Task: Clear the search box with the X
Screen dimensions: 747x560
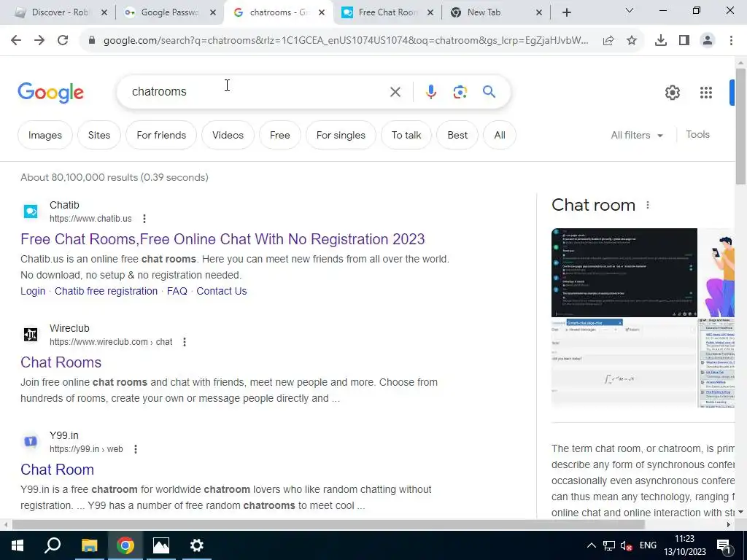Action: click(395, 92)
